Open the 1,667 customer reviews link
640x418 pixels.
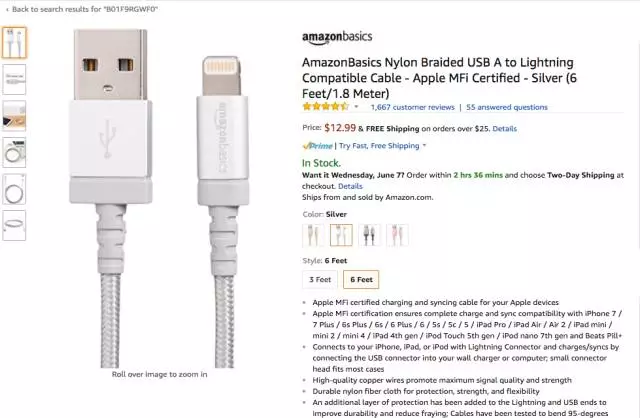[x=410, y=106]
